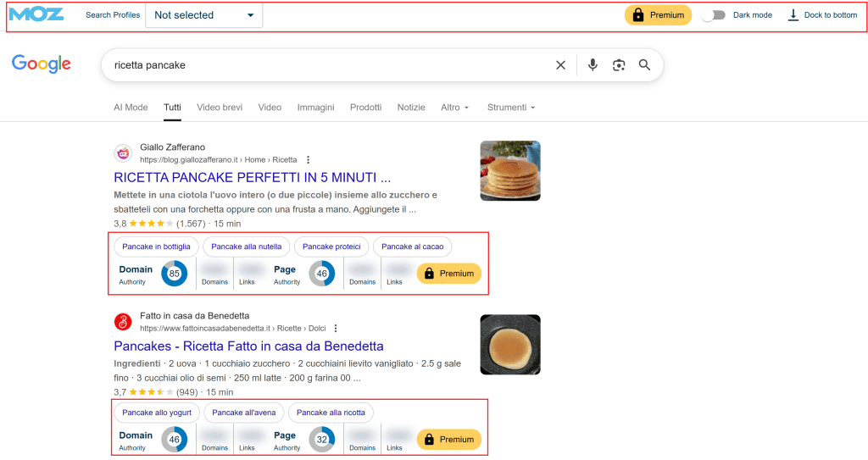This screenshot has width=868, height=460.
Task: Click the Pancake allo yogurt chip
Action: tap(157, 413)
